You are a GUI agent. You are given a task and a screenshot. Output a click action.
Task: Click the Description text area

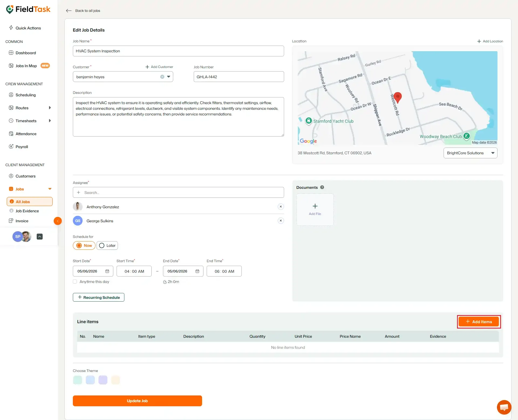(178, 117)
